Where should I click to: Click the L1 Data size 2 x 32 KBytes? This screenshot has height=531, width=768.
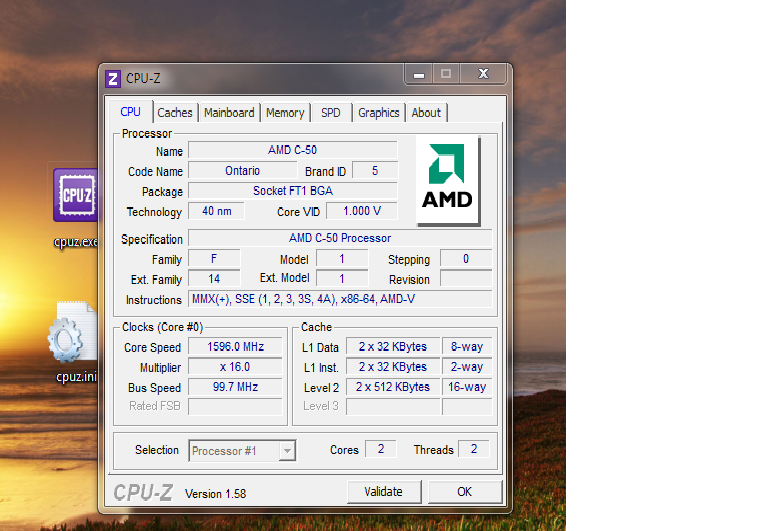[393, 347]
